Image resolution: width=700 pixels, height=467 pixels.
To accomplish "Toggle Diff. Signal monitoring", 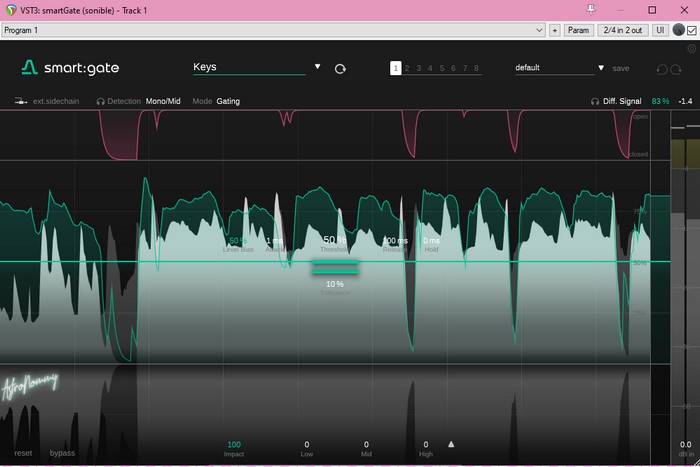I will 620,101.
